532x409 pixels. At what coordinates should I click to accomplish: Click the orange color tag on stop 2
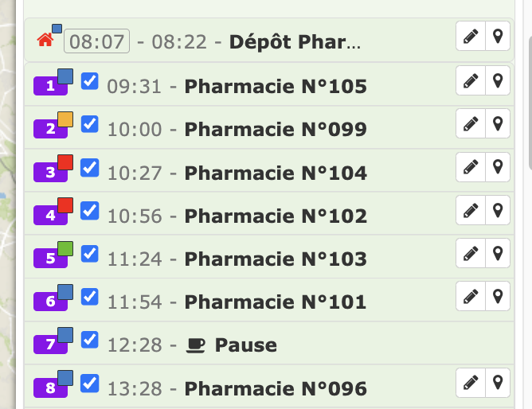coord(65,119)
